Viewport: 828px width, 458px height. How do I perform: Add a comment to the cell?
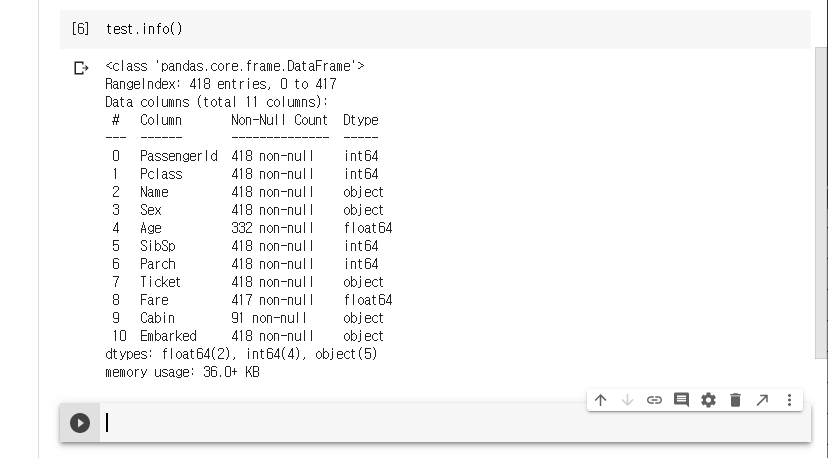(681, 400)
